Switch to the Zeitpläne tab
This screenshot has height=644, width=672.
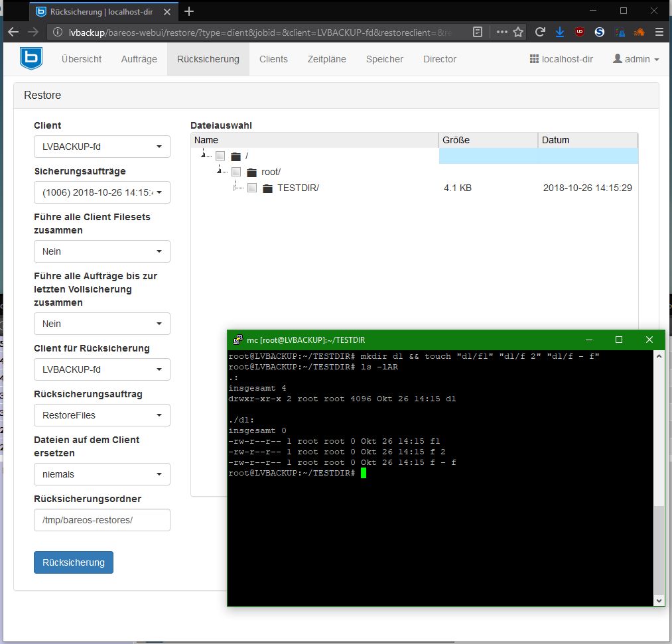click(x=326, y=59)
